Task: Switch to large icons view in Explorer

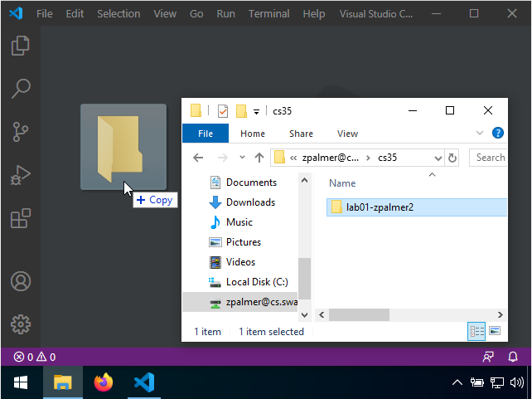Action: [495, 331]
